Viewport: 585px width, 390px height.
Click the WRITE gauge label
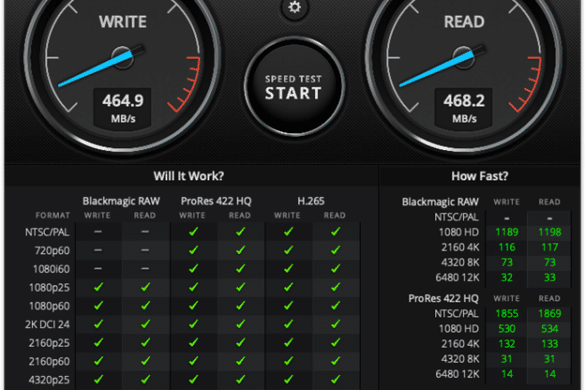[123, 22]
